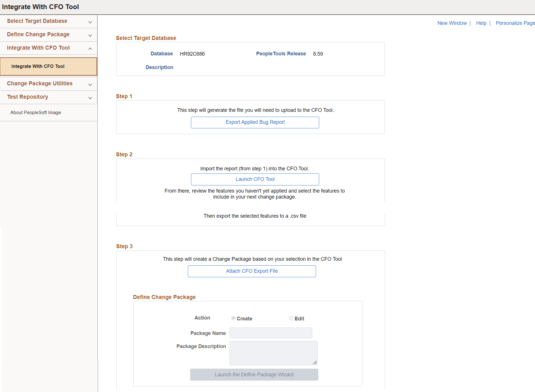This screenshot has height=392, width=535.
Task: Click PeopleTools Release value 8.59
Action: point(318,54)
